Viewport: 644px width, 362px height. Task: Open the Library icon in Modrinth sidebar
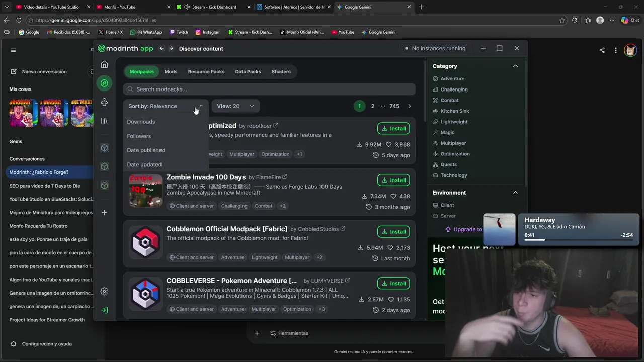(104, 121)
